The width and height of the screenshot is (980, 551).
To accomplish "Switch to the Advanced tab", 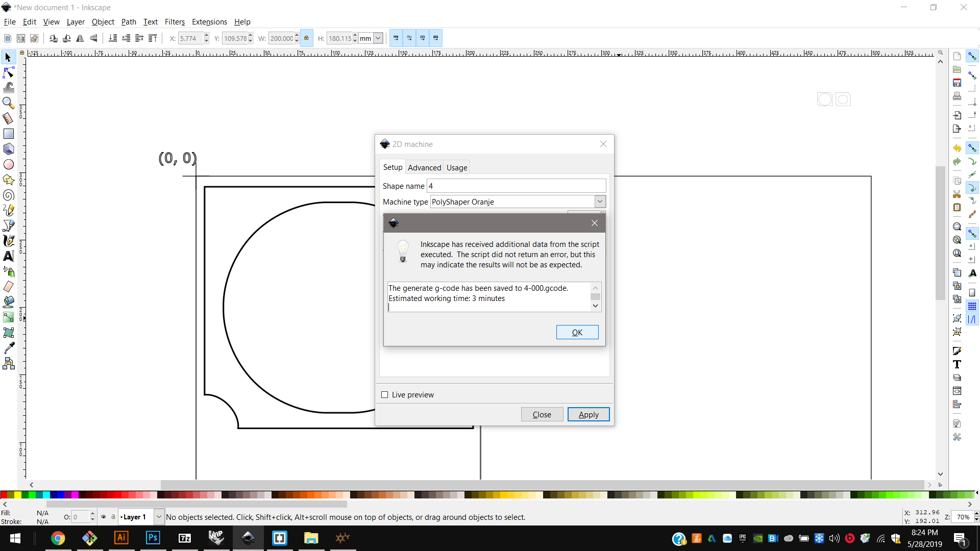I will point(424,167).
